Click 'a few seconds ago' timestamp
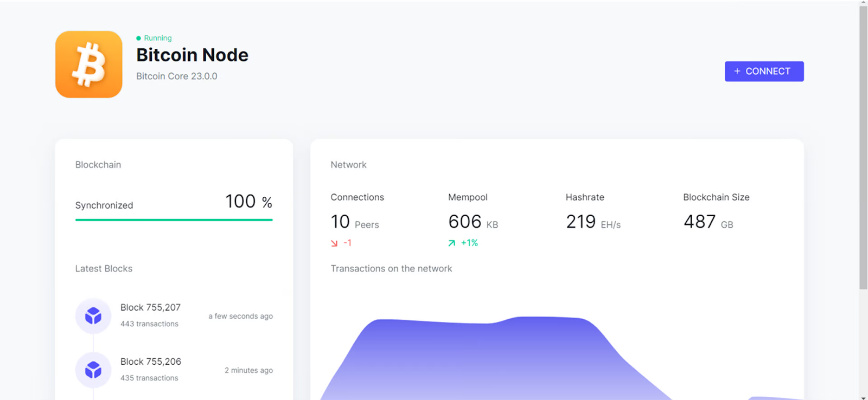Screen dimensions: 868x400 pyautogui.click(x=241, y=316)
